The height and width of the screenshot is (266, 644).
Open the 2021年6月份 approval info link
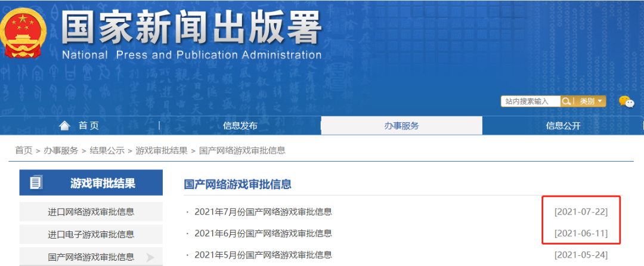[x=263, y=233]
